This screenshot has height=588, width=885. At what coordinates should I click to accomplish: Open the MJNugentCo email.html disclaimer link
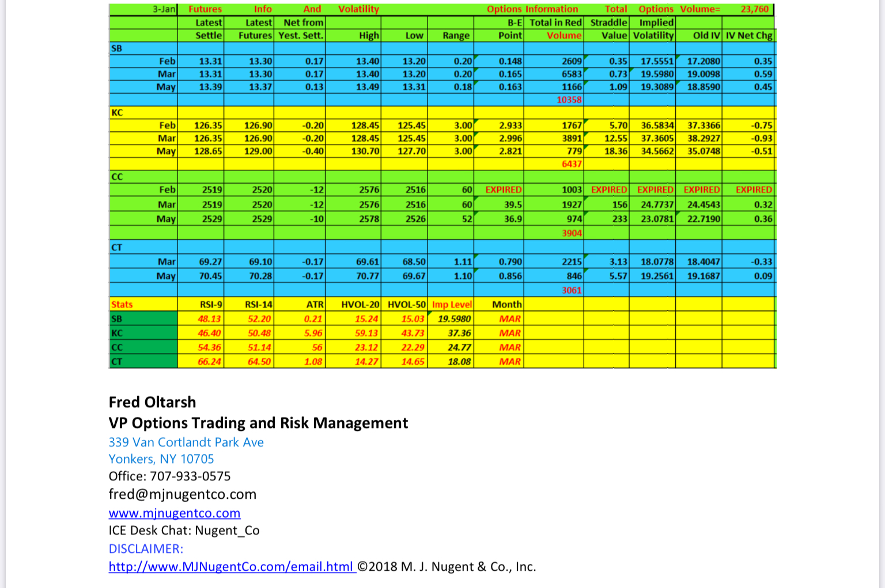232,567
